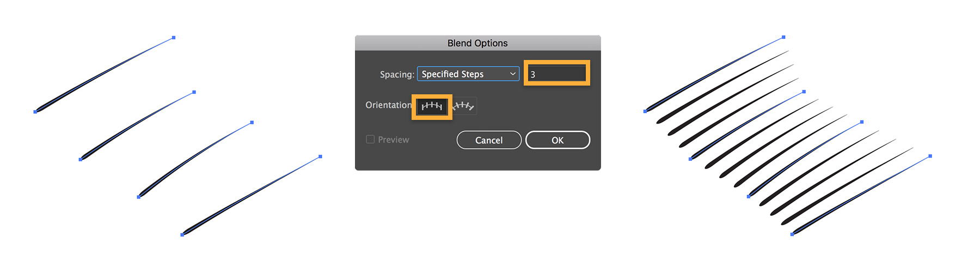Confirm blend options with OK
This screenshot has width=980, height=272.
click(558, 140)
